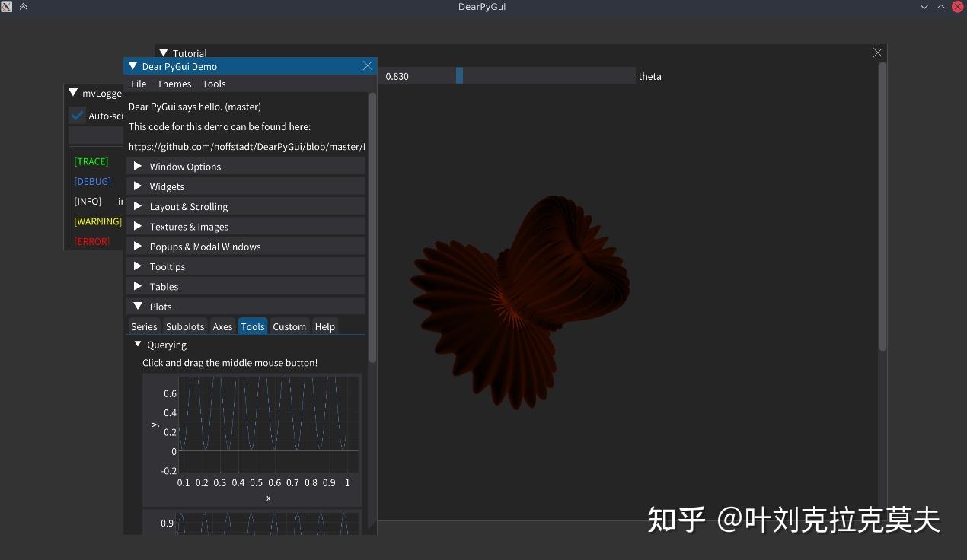The image size is (967, 560).
Task: Click the Tutorial window vertical scrollbar
Action: pyautogui.click(x=882, y=207)
